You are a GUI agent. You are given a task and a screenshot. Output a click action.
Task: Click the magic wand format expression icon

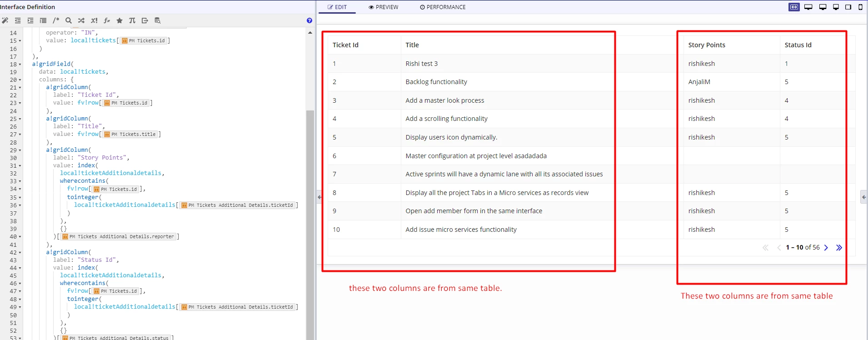[x=5, y=20]
